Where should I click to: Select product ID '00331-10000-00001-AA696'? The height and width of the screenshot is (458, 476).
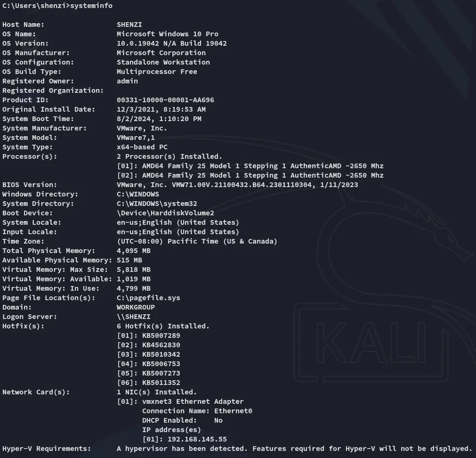[x=165, y=100]
